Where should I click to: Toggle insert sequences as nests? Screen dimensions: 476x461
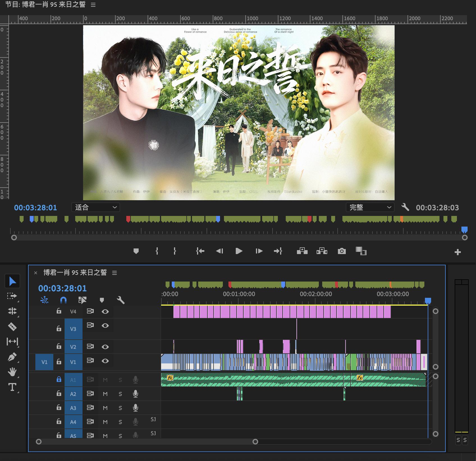[44, 300]
